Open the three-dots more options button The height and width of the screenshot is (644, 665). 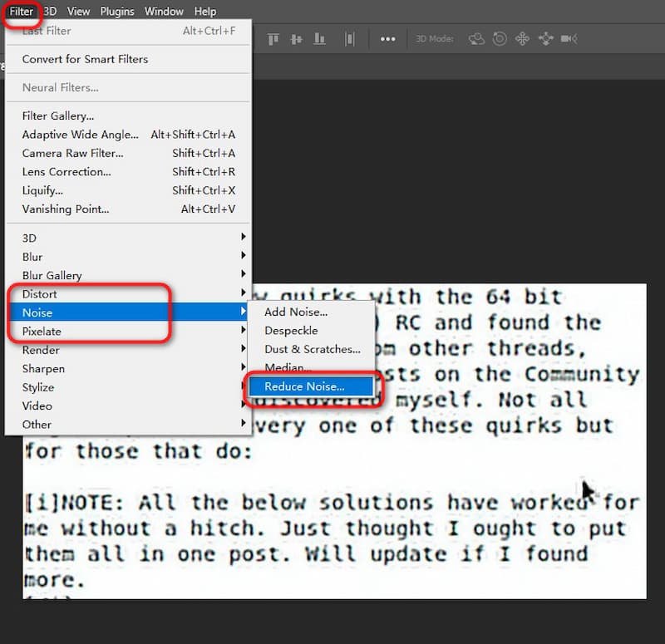(387, 39)
